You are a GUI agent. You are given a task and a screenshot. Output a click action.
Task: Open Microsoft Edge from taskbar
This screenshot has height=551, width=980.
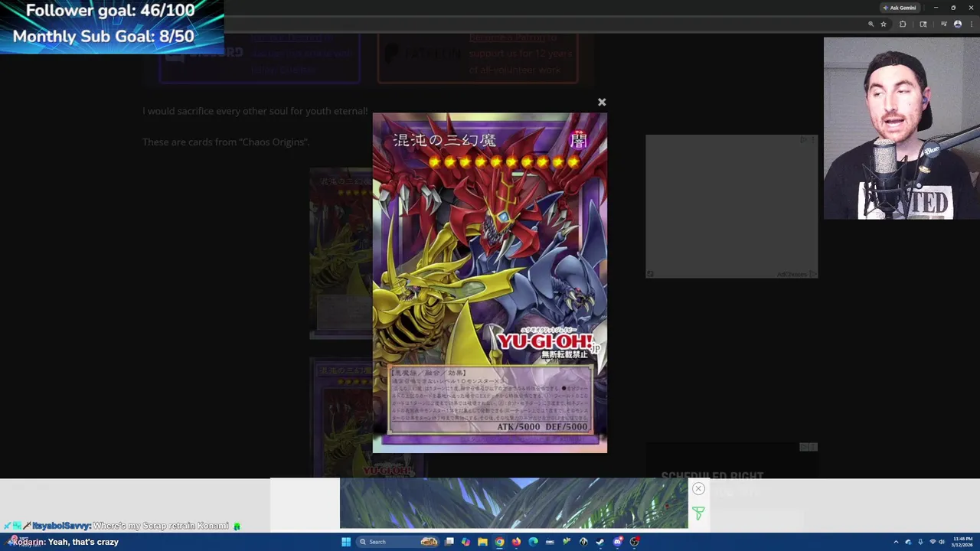click(533, 542)
